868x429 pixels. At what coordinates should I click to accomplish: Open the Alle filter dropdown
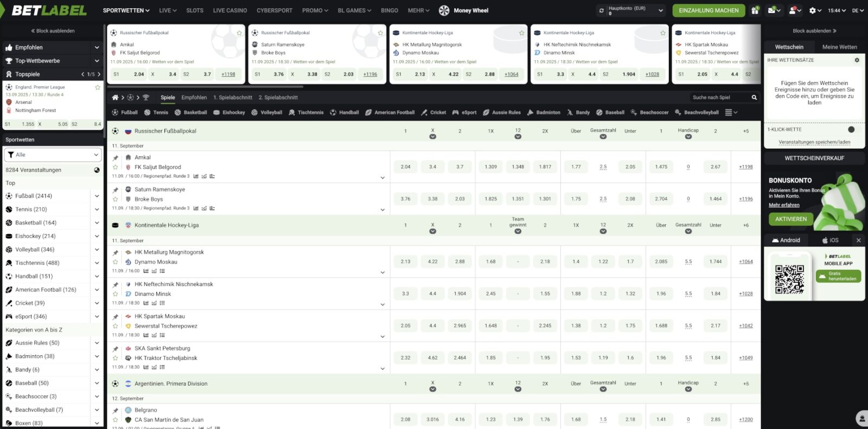coord(53,155)
